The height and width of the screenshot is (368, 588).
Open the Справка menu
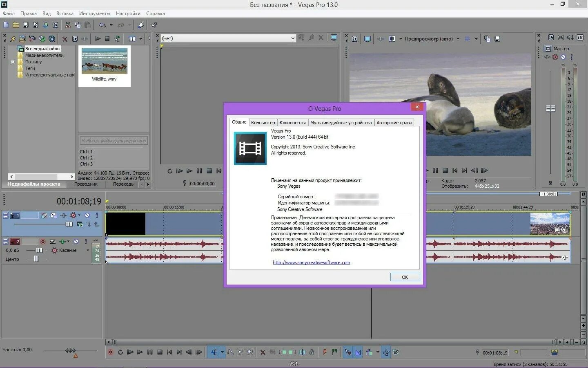(x=156, y=13)
